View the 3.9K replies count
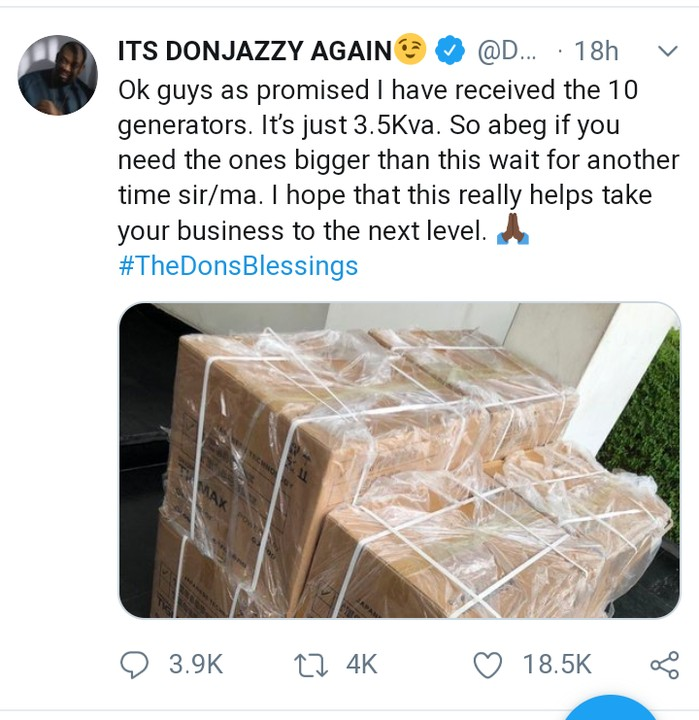 [x=194, y=663]
